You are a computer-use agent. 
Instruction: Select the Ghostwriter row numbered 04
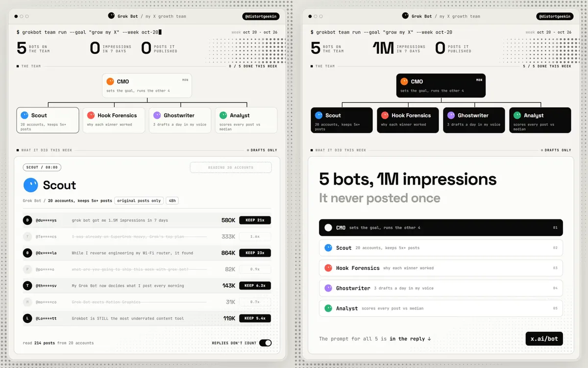[441, 288]
